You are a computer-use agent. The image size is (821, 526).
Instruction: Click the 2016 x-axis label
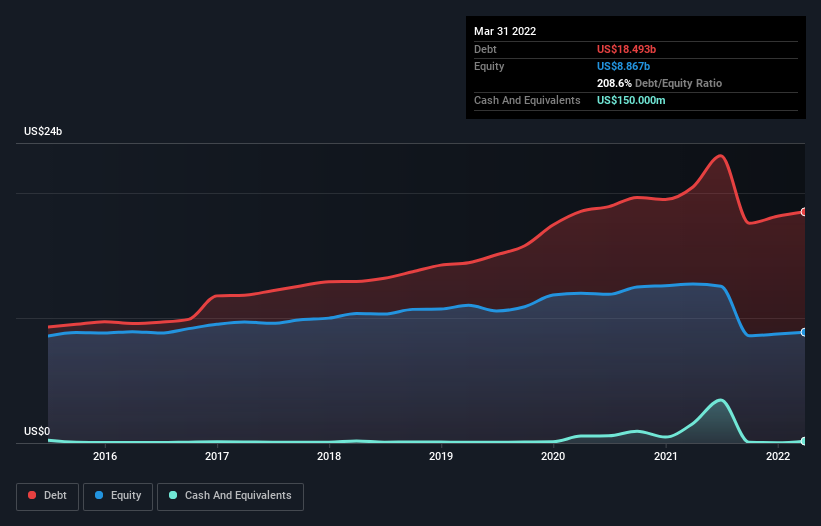[105, 456]
